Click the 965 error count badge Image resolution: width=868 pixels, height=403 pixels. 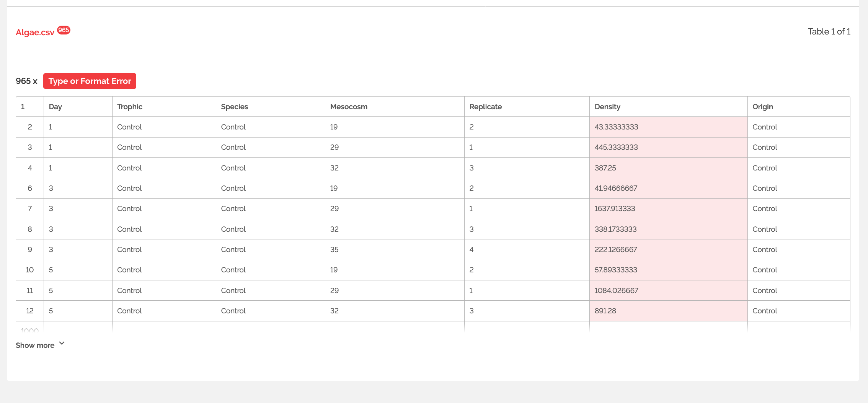pos(64,30)
